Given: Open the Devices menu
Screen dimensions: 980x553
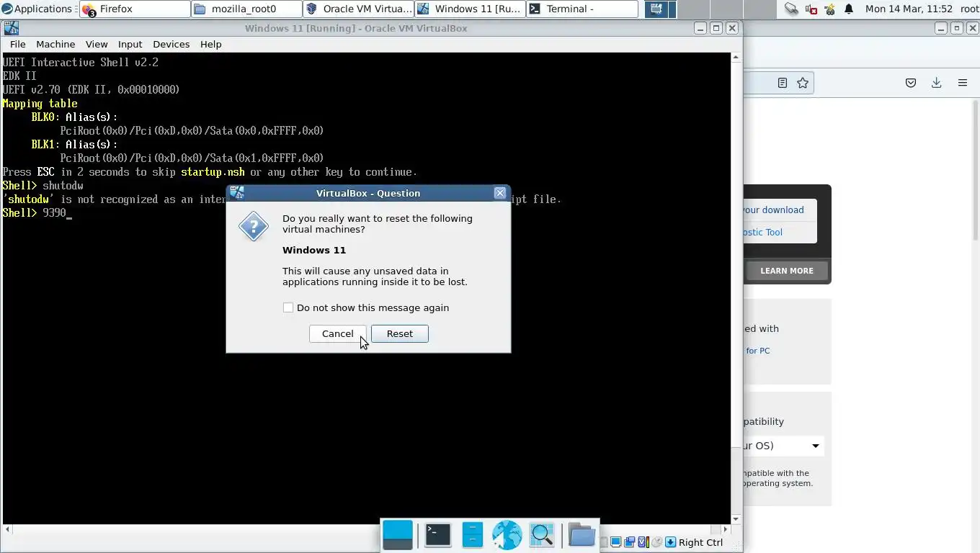Looking at the screenshot, I should 171,44.
